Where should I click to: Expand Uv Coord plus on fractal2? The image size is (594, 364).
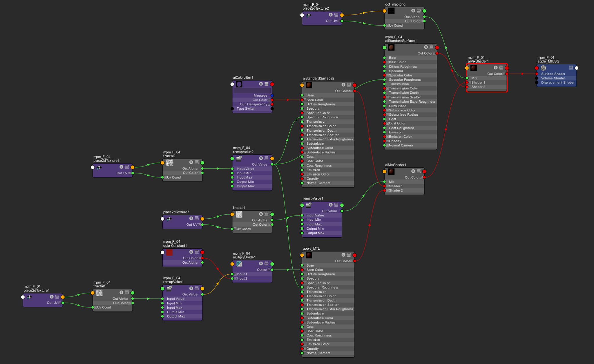point(166,177)
